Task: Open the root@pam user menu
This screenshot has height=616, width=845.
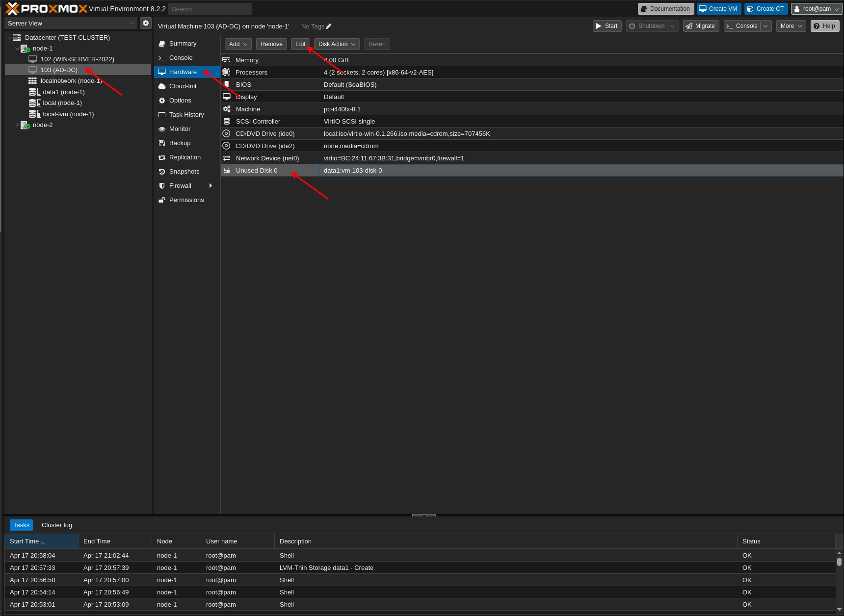Action: point(816,8)
